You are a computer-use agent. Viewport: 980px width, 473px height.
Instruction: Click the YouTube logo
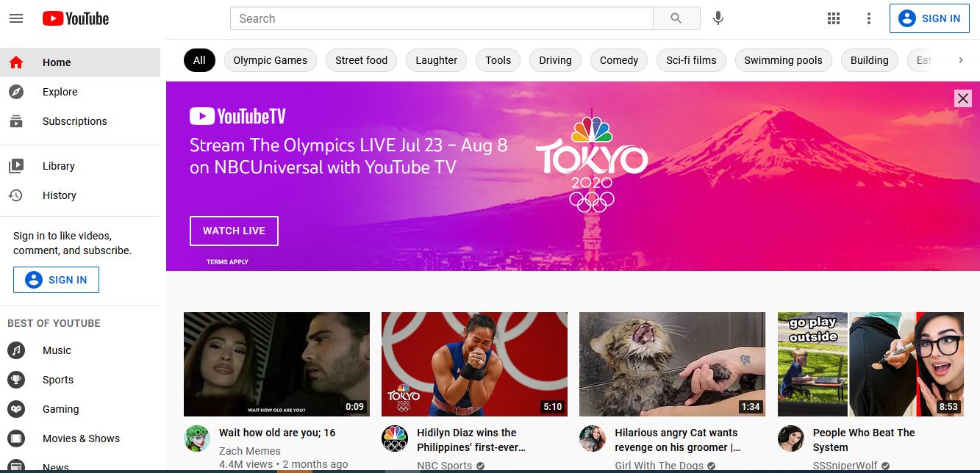pos(76,18)
